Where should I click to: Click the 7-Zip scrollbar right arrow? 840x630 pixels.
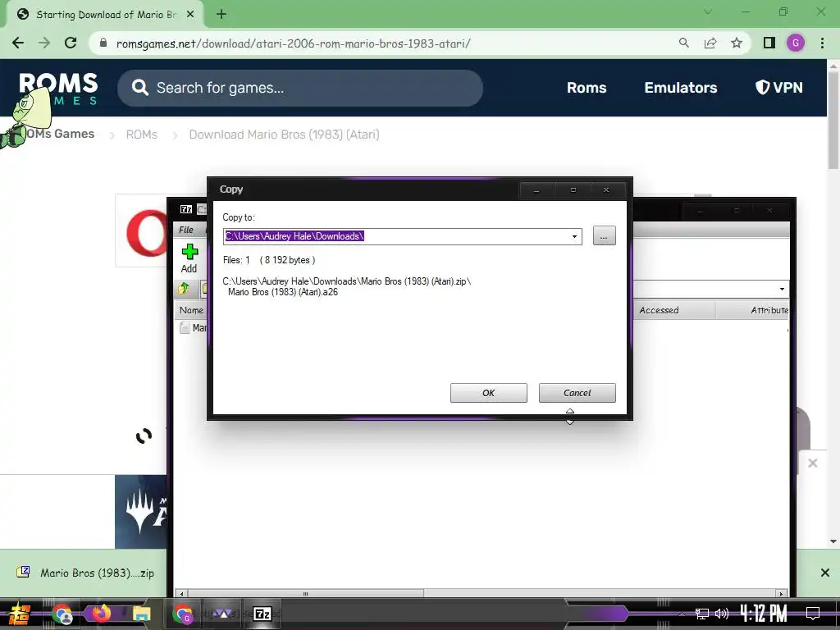click(x=781, y=593)
